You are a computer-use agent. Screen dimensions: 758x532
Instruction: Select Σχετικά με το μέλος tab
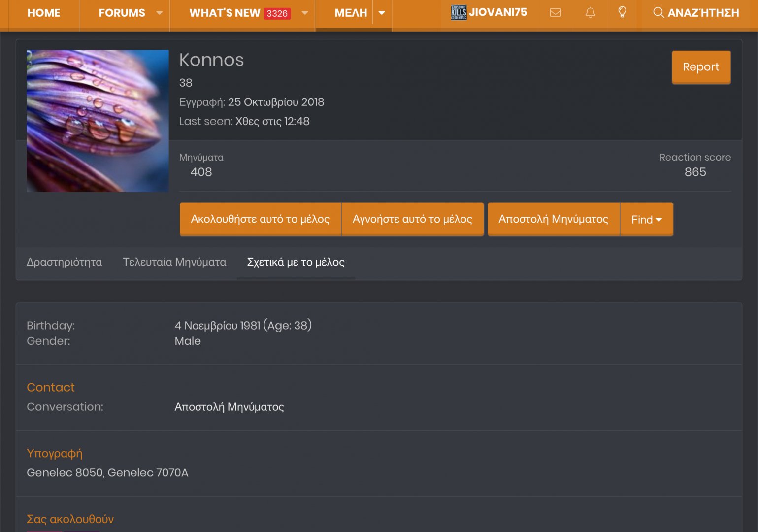(296, 262)
